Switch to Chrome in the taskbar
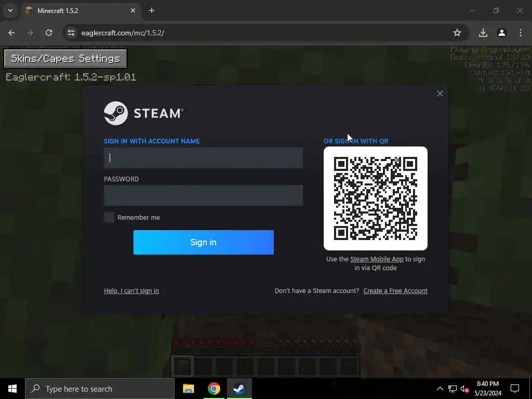The width and height of the screenshot is (532, 399). click(x=214, y=389)
